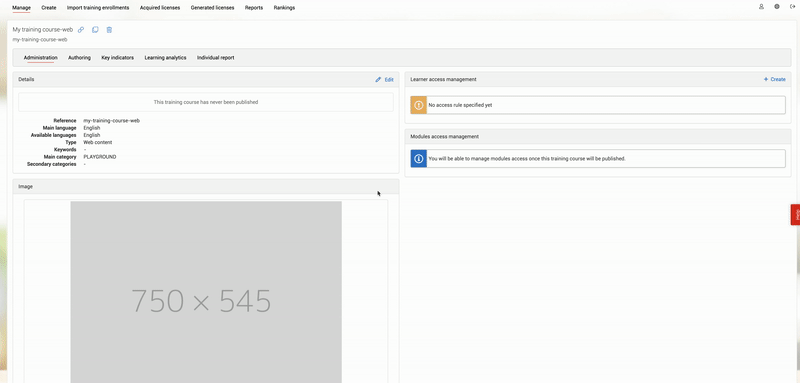Open Acquired licenses
Screen dimensions: 800x383
pyautogui.click(x=160, y=8)
